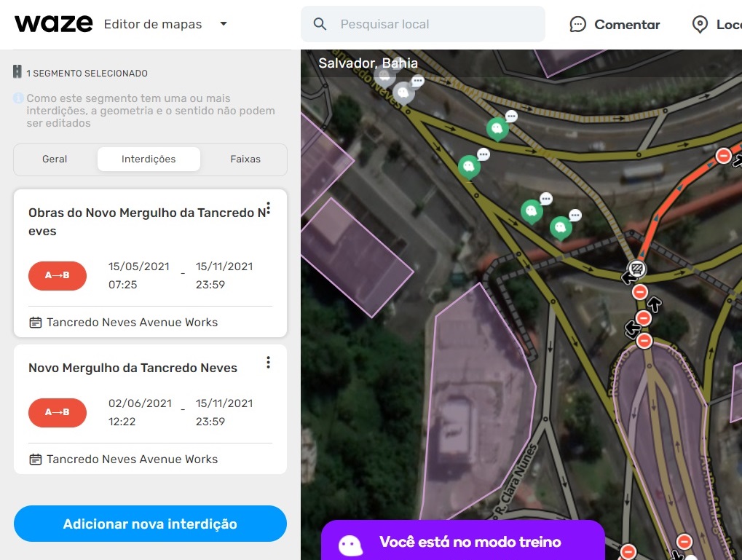Click A→B direction badge of second closure

pos(58,412)
